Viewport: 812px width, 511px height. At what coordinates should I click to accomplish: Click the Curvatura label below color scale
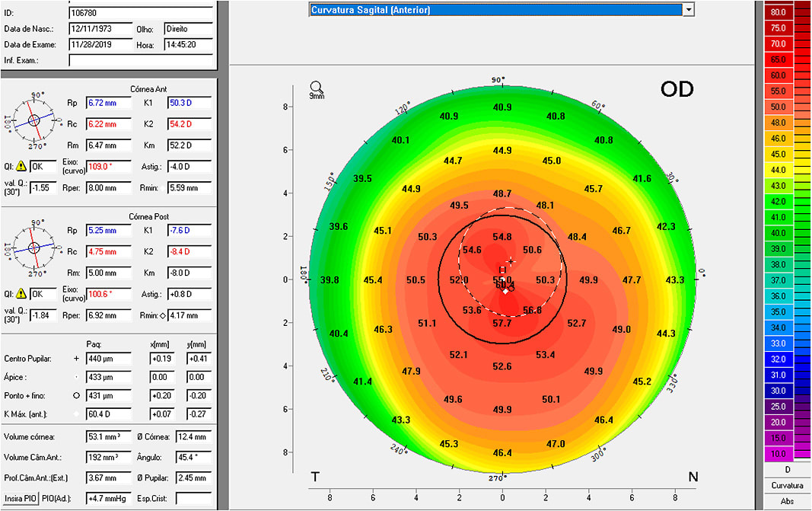[x=787, y=486]
